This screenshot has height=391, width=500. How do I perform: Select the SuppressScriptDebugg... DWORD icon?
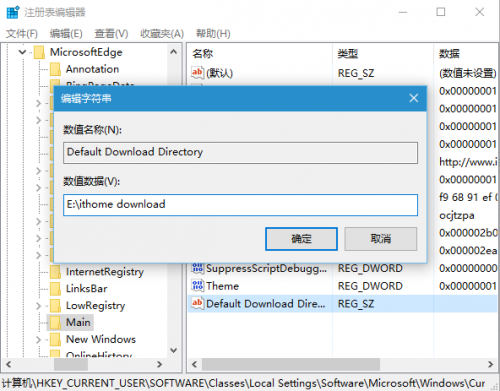(197, 268)
